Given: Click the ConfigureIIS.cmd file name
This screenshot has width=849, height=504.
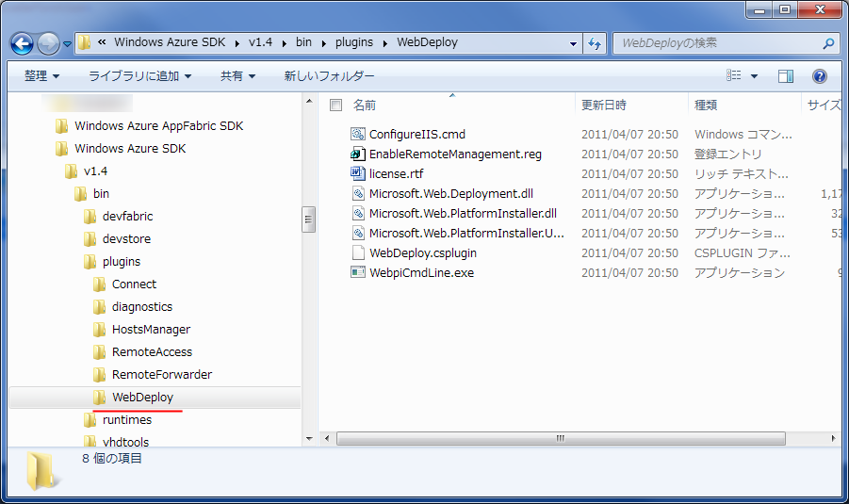Looking at the screenshot, I should click(416, 135).
